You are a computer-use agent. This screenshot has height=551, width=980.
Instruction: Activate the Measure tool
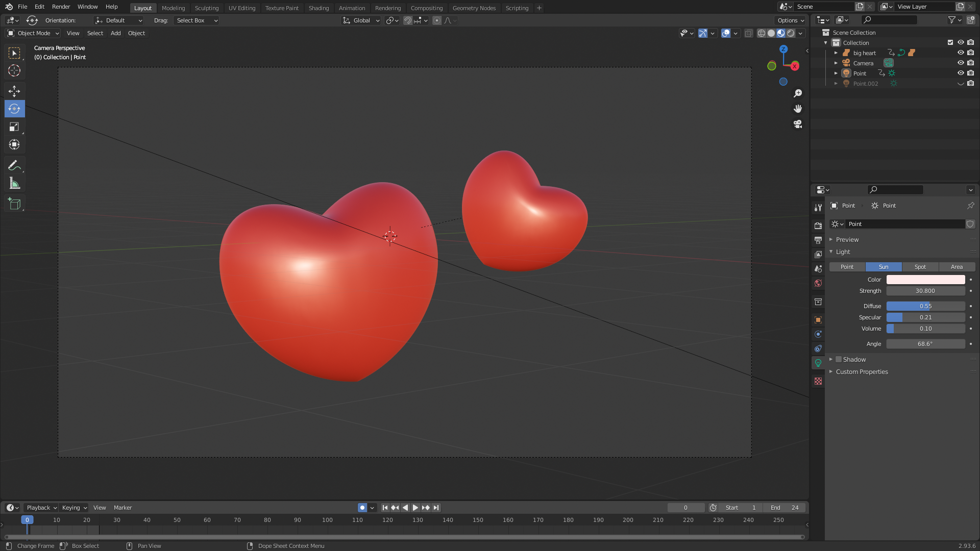(x=14, y=183)
